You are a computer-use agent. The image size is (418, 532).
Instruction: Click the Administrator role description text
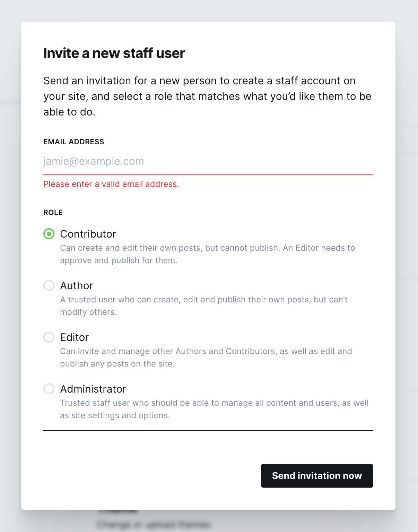point(214,409)
